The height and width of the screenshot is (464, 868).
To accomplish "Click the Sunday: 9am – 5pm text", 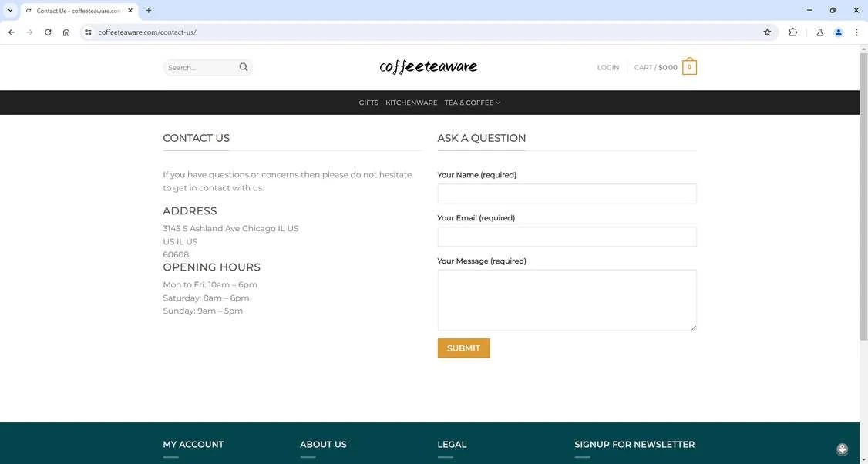I will (x=203, y=311).
